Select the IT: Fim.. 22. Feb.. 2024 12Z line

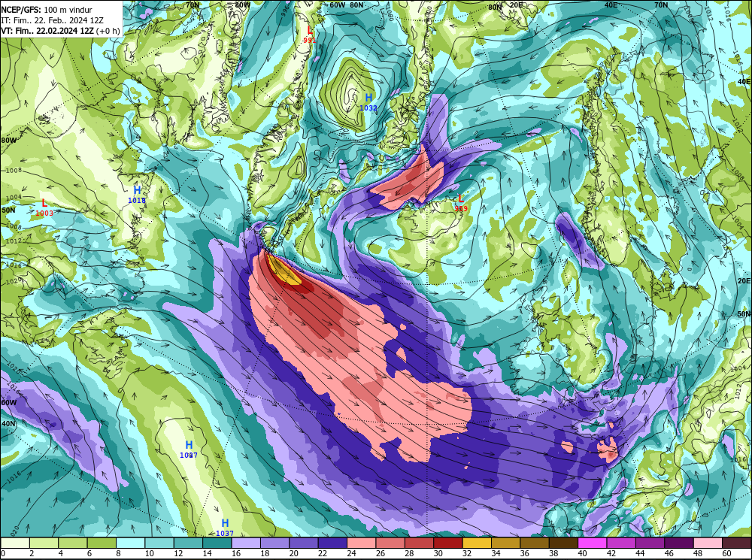53,20
